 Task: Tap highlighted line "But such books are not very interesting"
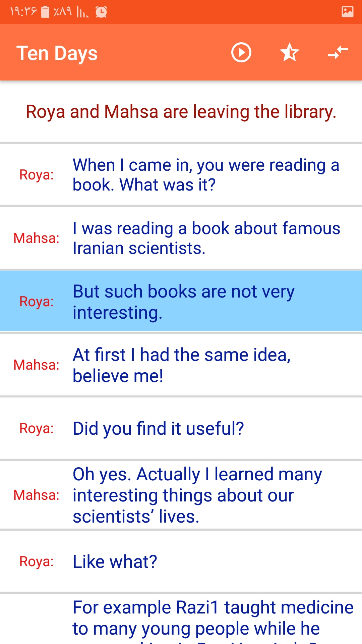184,302
